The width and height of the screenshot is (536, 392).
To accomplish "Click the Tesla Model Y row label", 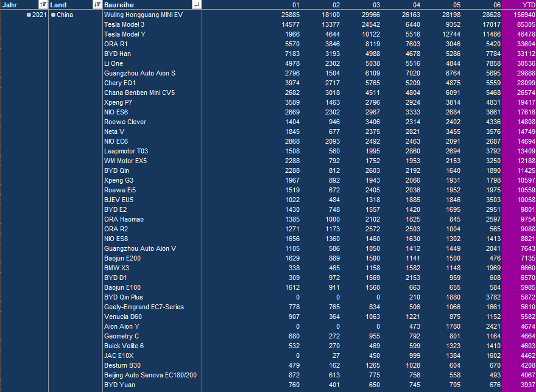I will (129, 34).
